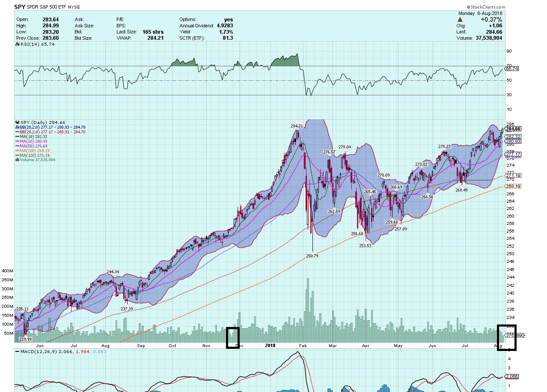Viewport: 547px width, 392px height.
Task: Click the 250.79 February low price label
Action: pyautogui.click(x=312, y=256)
